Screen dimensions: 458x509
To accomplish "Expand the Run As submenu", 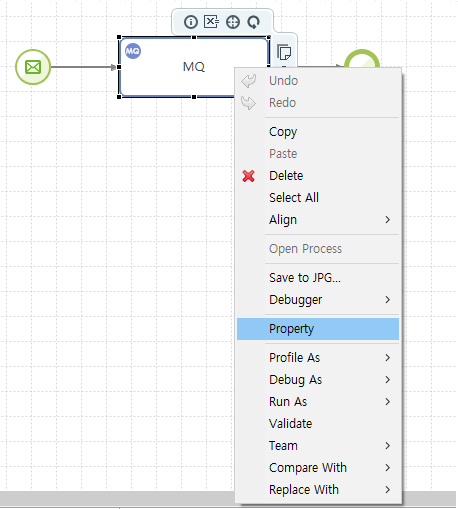I will pyautogui.click(x=318, y=402).
